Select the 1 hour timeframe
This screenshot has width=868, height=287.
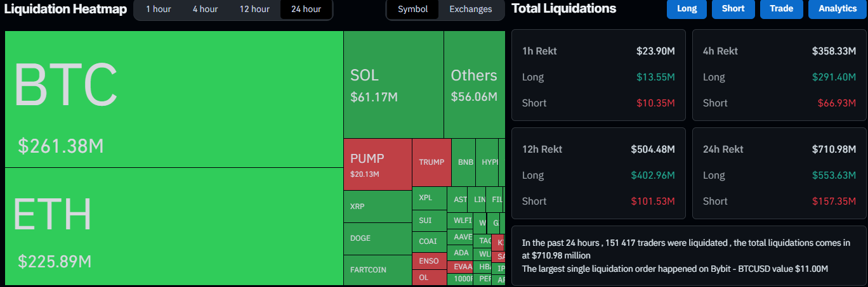[x=158, y=9]
